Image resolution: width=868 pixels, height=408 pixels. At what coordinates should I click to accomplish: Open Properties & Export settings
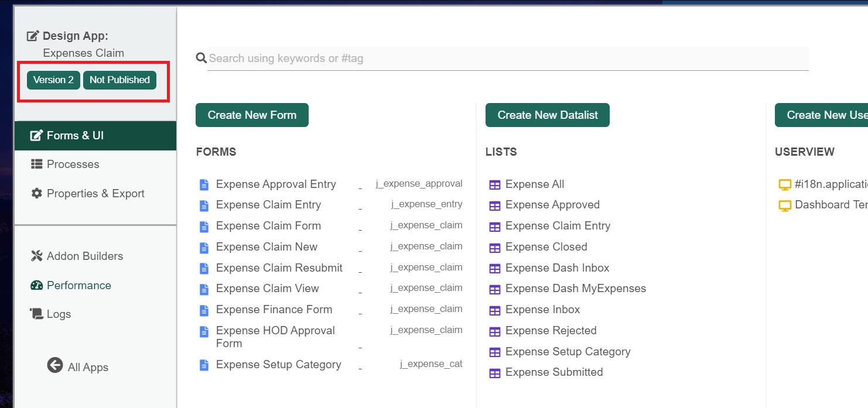point(95,194)
